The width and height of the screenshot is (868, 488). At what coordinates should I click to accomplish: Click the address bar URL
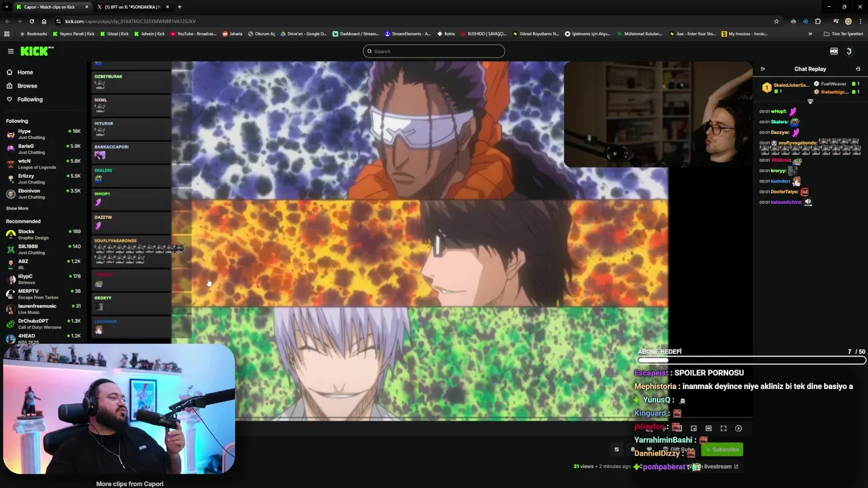tap(130, 21)
